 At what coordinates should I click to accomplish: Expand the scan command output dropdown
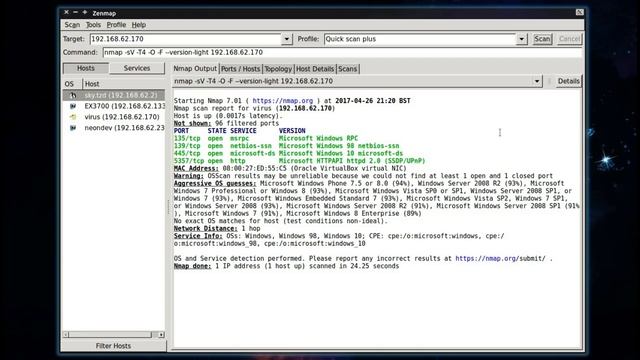point(536,81)
